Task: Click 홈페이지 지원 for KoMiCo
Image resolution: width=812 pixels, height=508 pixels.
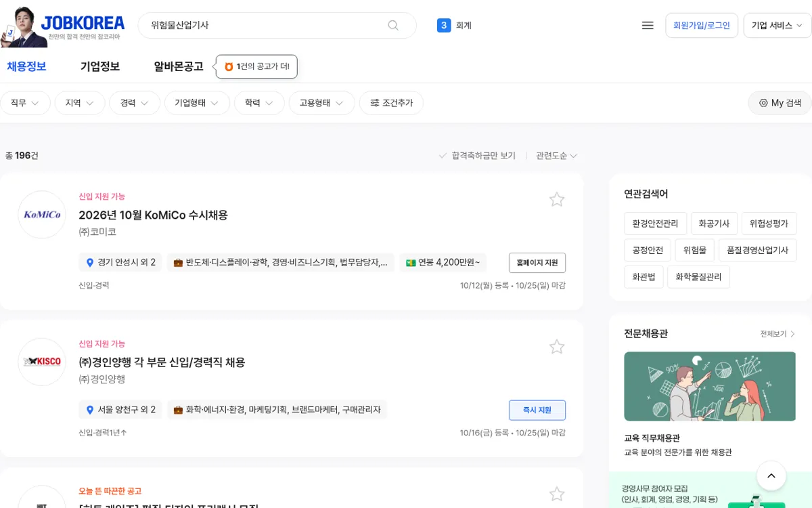Action: 537,262
